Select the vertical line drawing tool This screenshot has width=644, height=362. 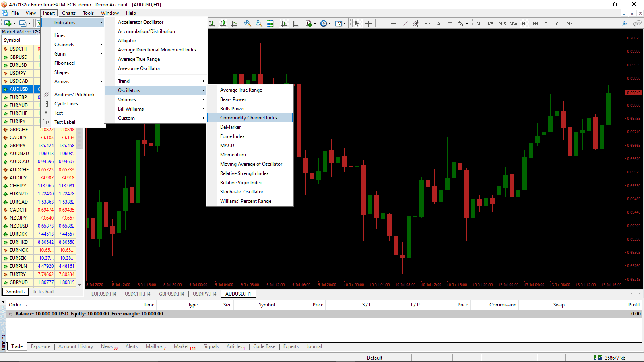[x=382, y=23]
